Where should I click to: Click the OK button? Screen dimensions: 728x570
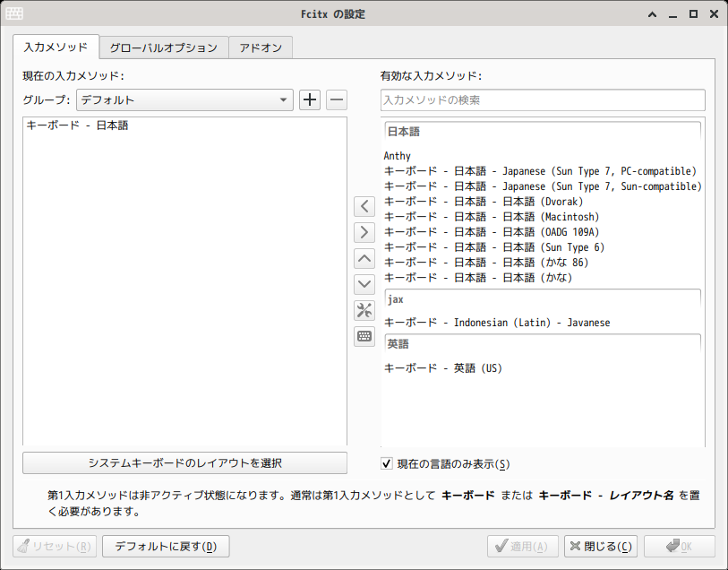(680, 547)
